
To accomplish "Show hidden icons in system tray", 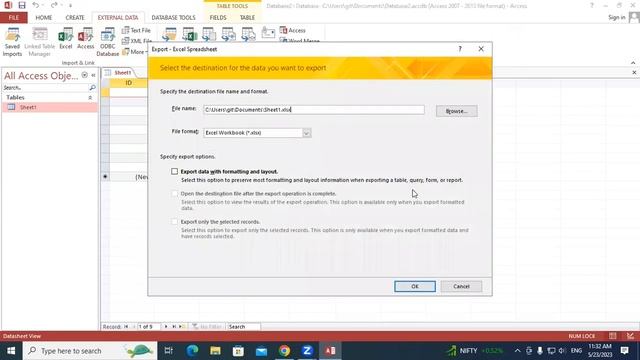I will click(518, 351).
